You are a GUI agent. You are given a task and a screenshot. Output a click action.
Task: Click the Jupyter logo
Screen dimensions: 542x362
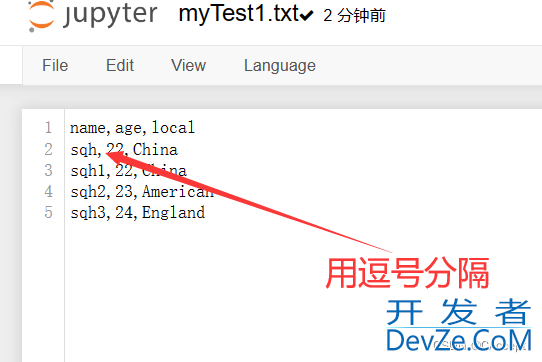tap(93, 16)
